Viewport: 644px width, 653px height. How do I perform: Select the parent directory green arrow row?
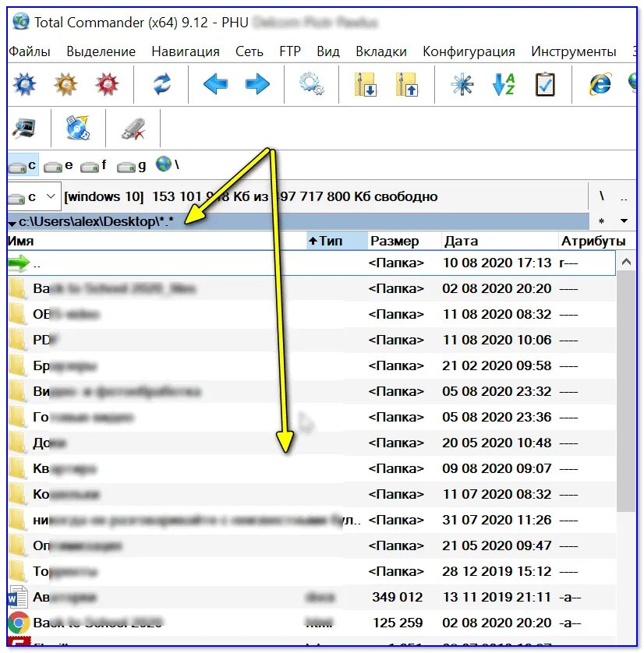point(311,263)
